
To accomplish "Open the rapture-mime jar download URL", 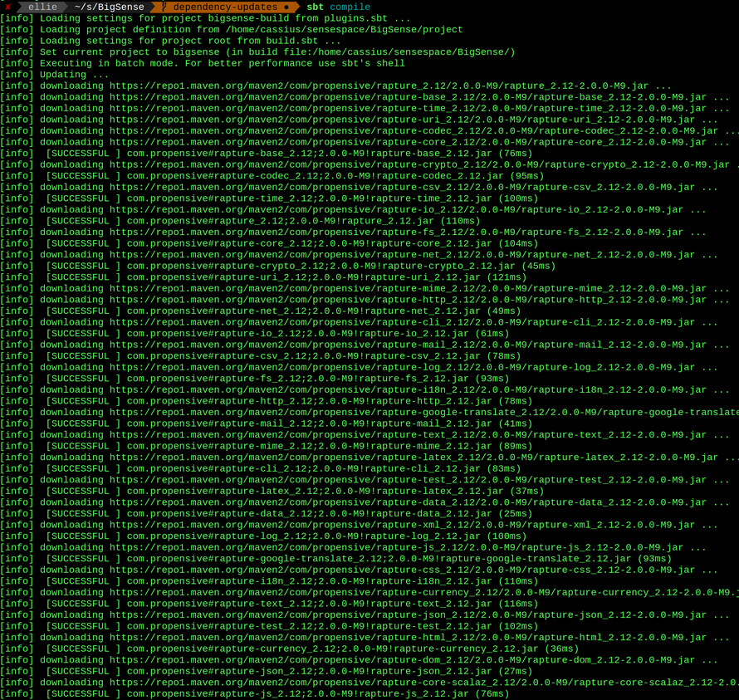I will coord(408,288).
